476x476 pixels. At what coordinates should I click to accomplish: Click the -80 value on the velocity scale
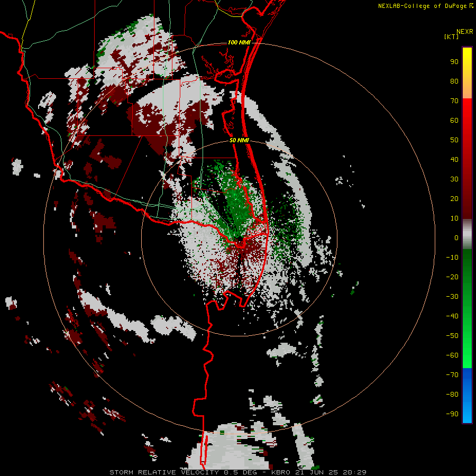pos(452,395)
